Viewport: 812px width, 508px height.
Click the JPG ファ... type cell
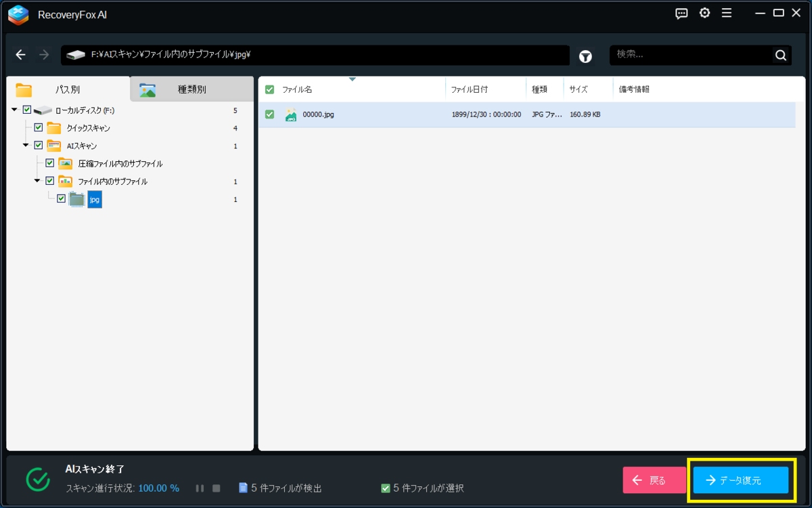(x=547, y=114)
